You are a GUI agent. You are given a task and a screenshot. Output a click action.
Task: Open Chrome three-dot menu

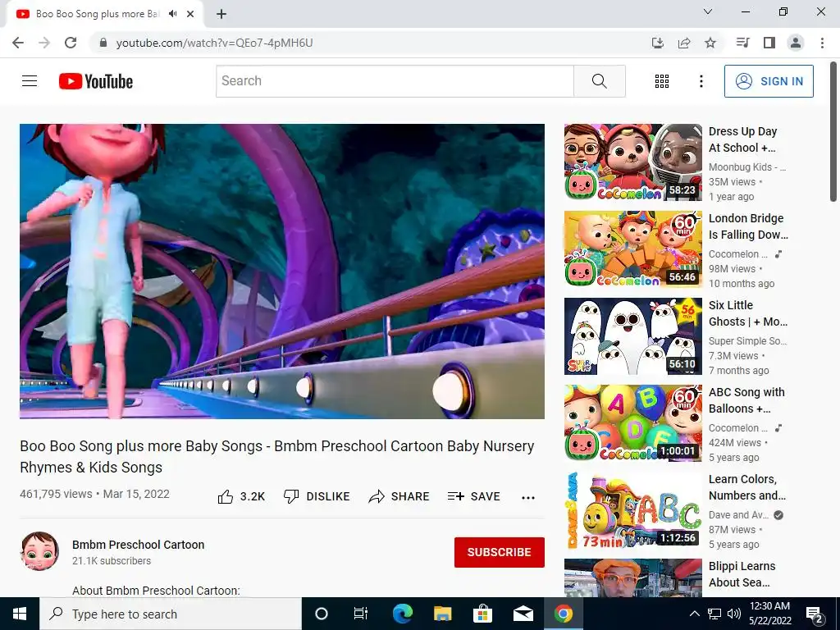coord(822,43)
